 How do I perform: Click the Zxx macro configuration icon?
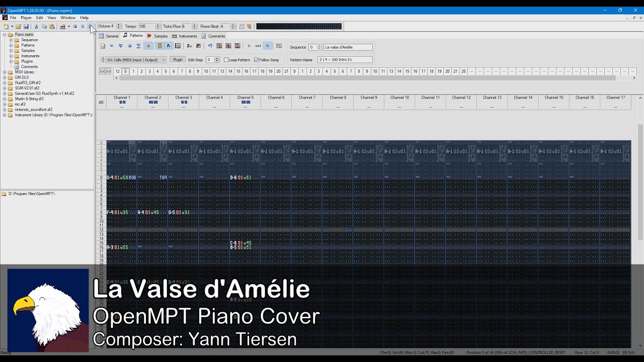pyautogui.click(x=189, y=46)
